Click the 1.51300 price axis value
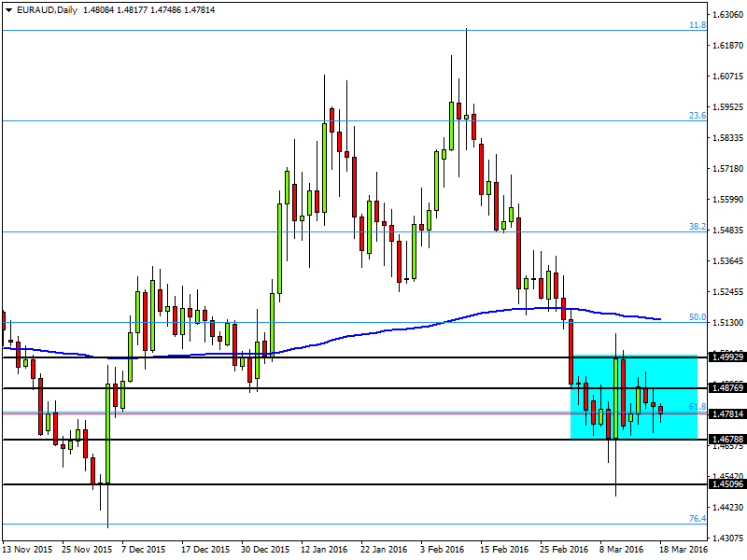The image size is (747, 560). (x=727, y=322)
